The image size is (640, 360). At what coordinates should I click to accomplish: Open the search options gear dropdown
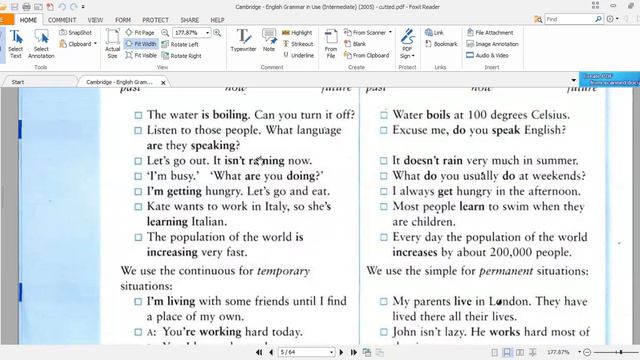[x=612, y=19]
